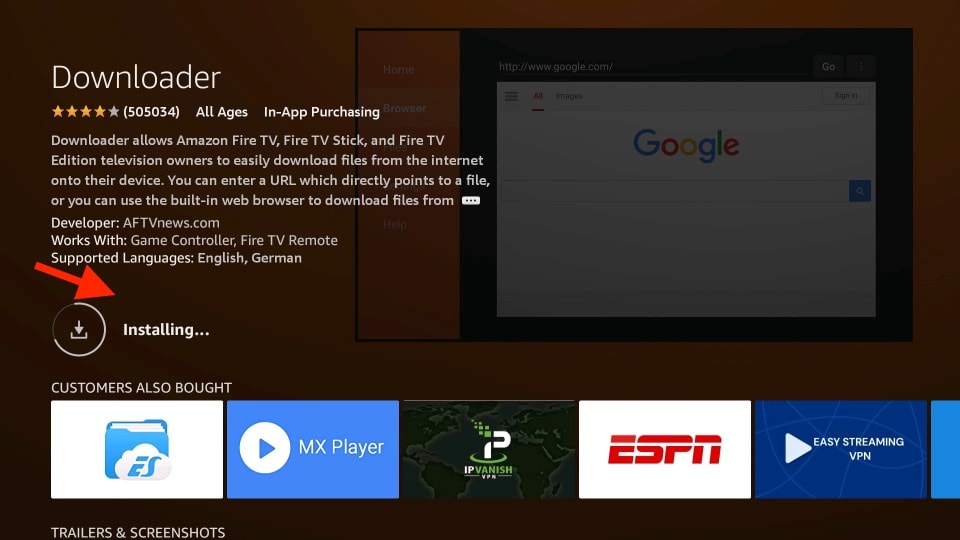Click the Downloader app title

click(136, 77)
